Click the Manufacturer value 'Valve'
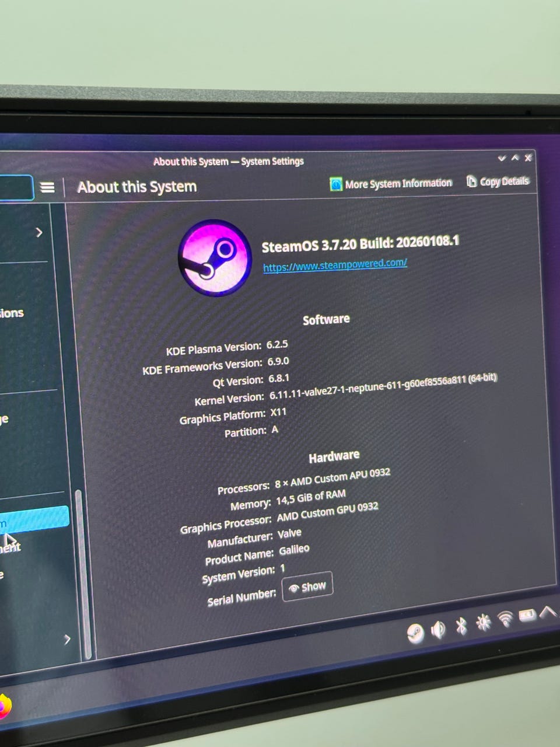560x747 pixels. click(x=289, y=533)
